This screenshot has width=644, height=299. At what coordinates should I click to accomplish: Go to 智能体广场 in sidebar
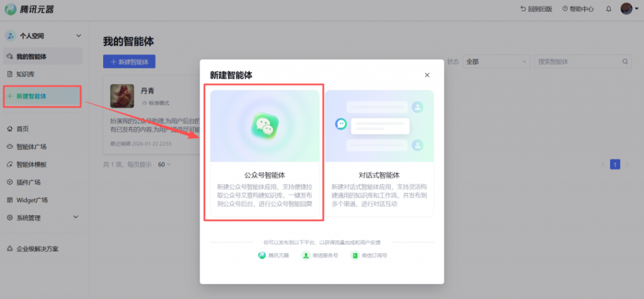31,147
